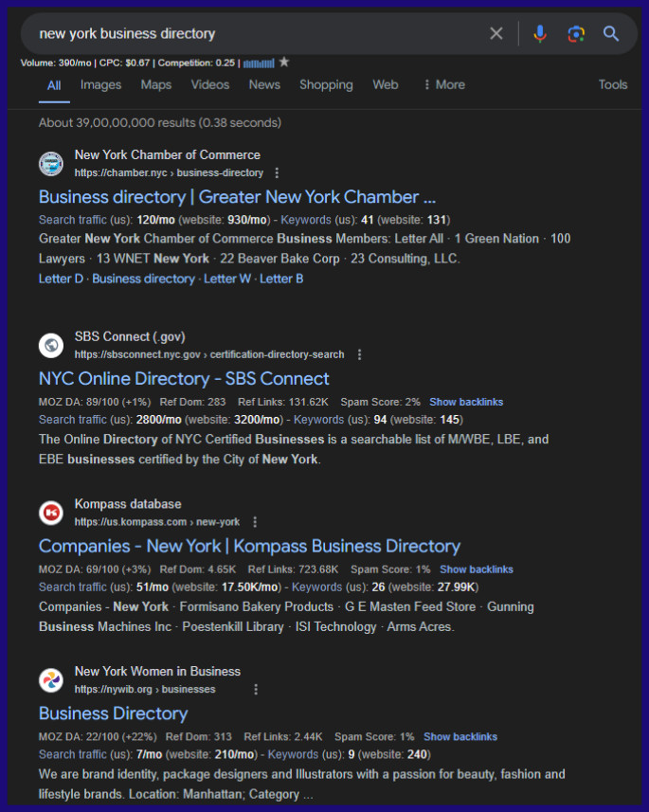Follow the Letter W sitelink
Viewport: 649px width, 812px height.
click(226, 279)
